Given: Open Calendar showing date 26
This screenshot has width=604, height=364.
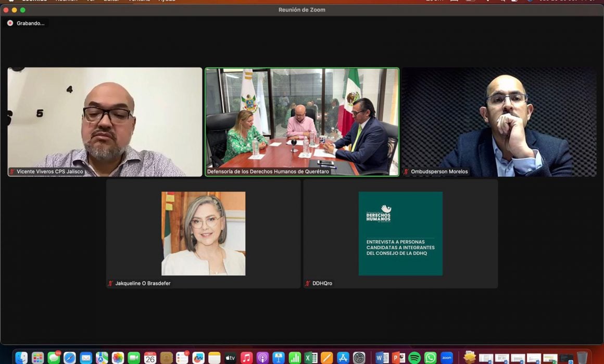Looking at the screenshot, I should pyautogui.click(x=150, y=358).
